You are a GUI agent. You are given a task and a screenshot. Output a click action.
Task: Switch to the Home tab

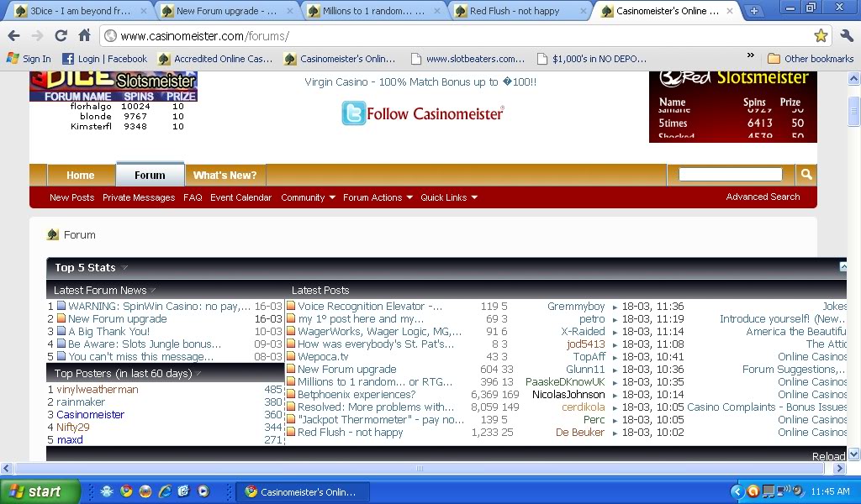coord(80,176)
